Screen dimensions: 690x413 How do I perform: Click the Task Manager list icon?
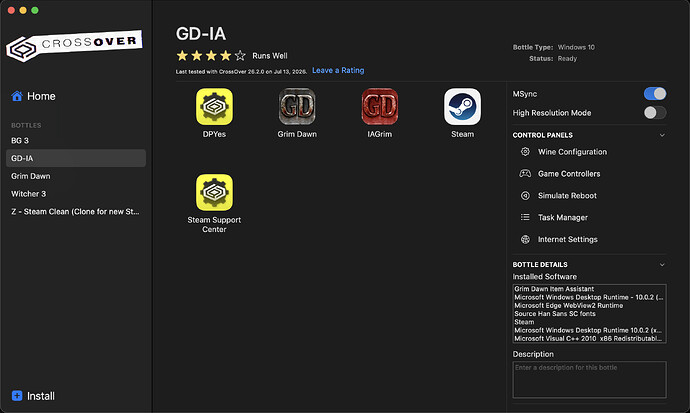point(525,217)
